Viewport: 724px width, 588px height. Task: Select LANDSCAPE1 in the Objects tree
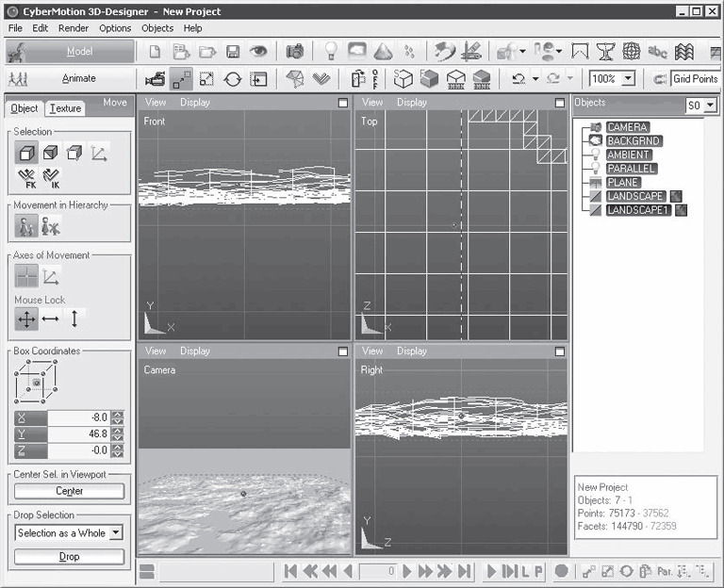(x=637, y=210)
